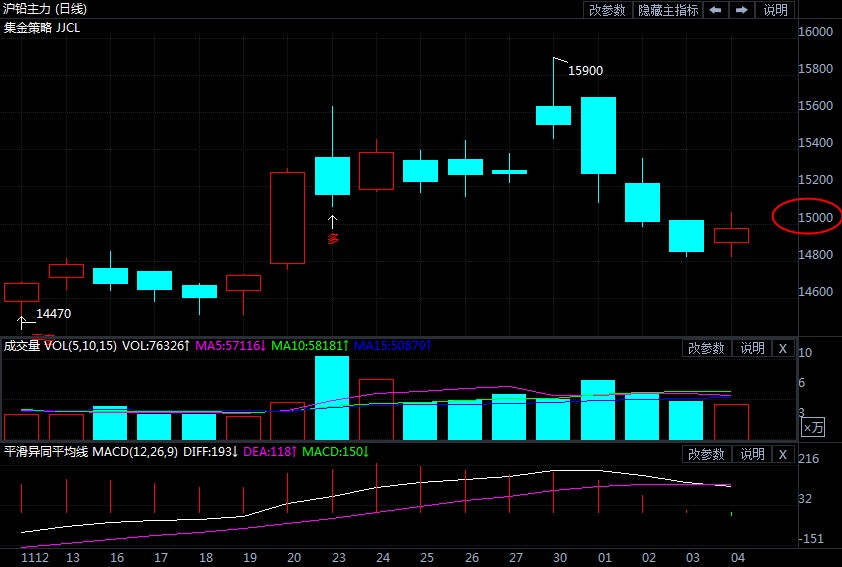Open 说明 in the main chart header

coord(775,10)
